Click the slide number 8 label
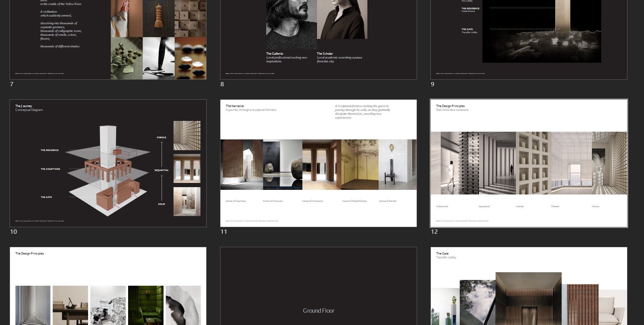Viewport: 644px width, 325px height. point(222,84)
